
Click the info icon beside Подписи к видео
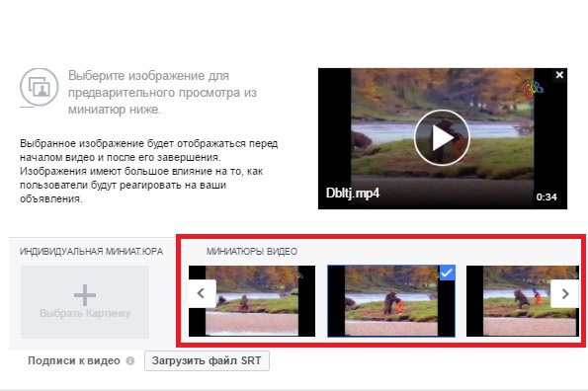point(130,361)
